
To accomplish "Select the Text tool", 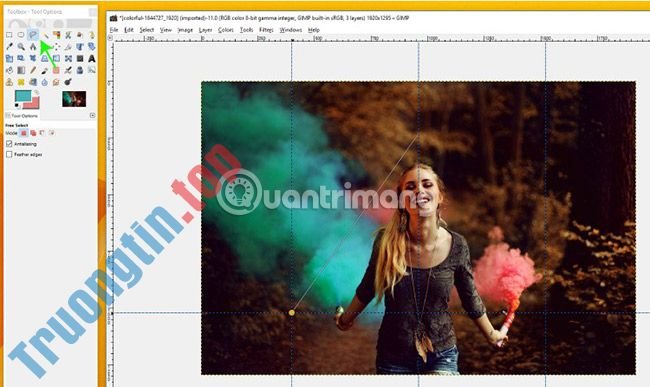I will [x=92, y=58].
